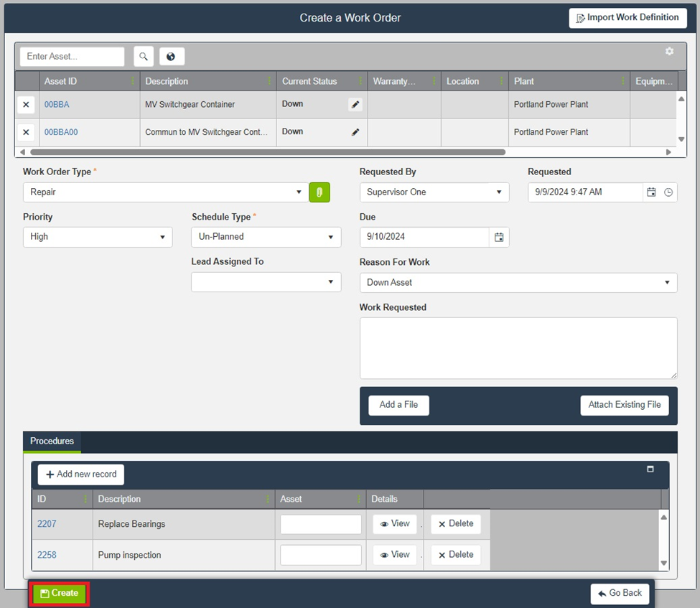The width and height of the screenshot is (700, 608).
Task: Open grid settings gear icon
Action: click(669, 52)
